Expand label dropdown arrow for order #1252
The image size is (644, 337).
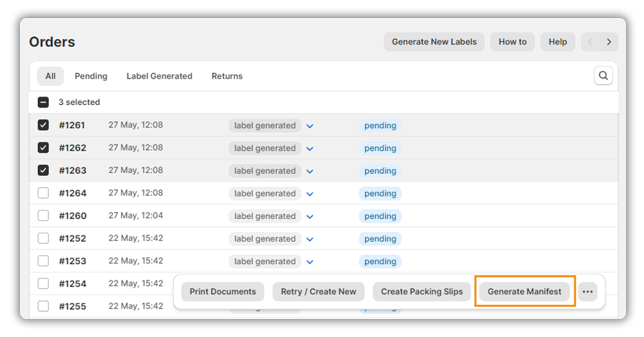(x=310, y=239)
